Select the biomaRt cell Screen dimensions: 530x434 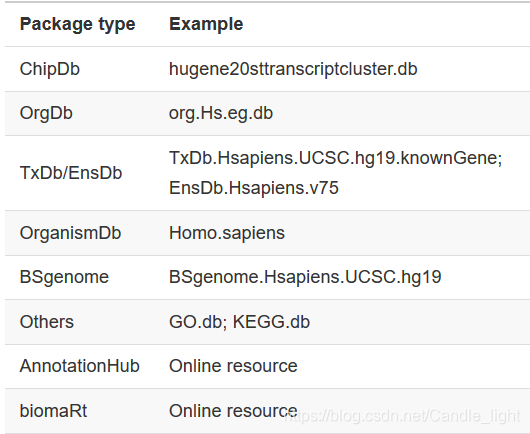tap(53, 411)
